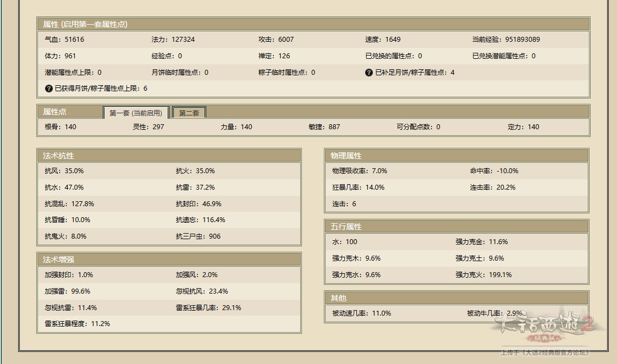Image resolution: width=617 pixels, height=364 pixels.
Task: Click the 其他 section header
Action: pyautogui.click(x=339, y=298)
